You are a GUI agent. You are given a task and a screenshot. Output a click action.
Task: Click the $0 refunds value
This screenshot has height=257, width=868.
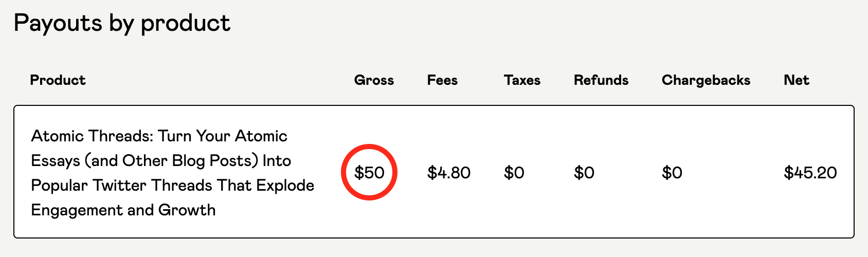(x=584, y=173)
